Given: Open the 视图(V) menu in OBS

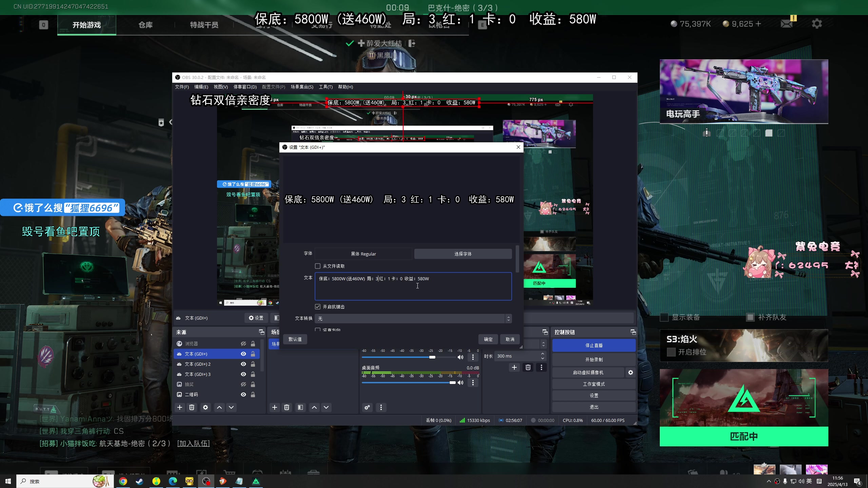Looking at the screenshot, I should point(221,87).
